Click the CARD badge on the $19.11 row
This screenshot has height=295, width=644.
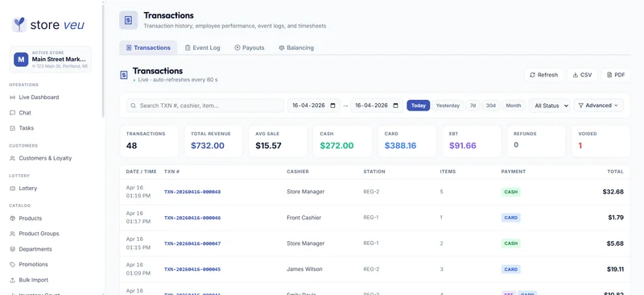[x=511, y=269]
